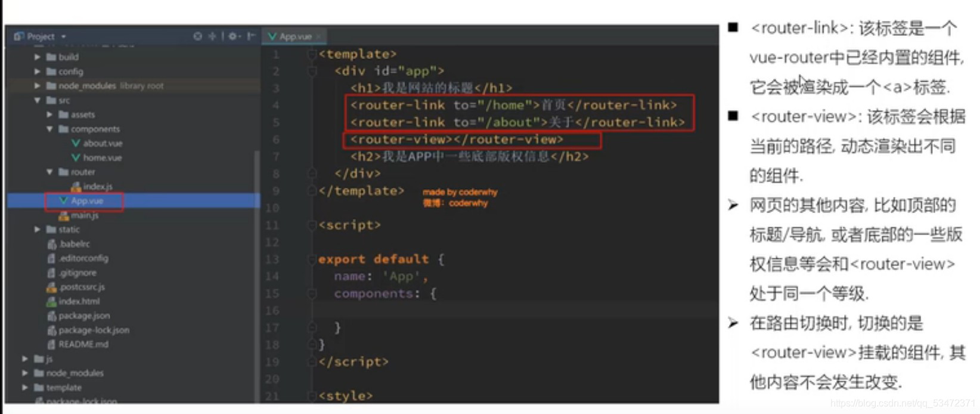Image resolution: width=980 pixels, height=414 pixels.
Task: Click the Vue icon of about.vue
Action: point(76,143)
